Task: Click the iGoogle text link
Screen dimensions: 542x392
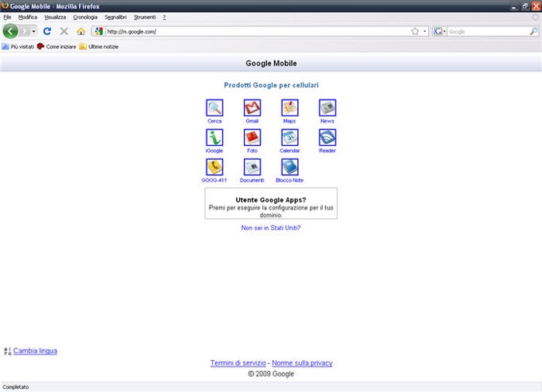Action: point(214,151)
